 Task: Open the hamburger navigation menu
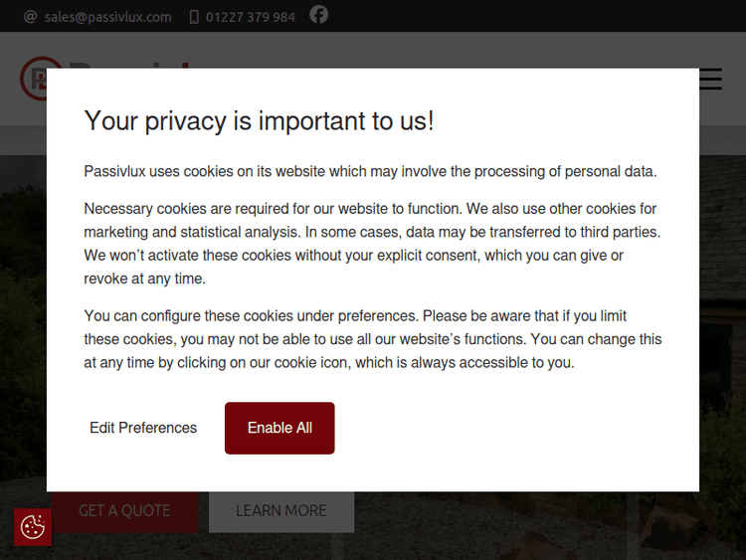click(x=711, y=79)
